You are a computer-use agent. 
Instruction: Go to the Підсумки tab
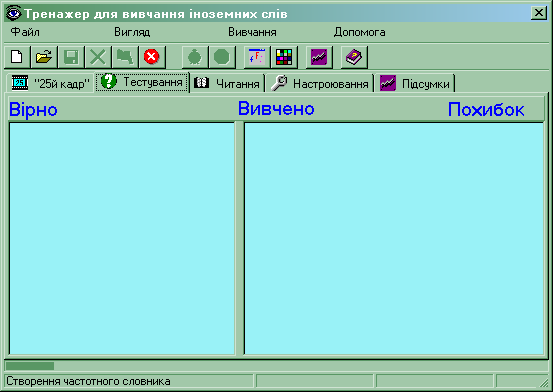pyautogui.click(x=415, y=83)
